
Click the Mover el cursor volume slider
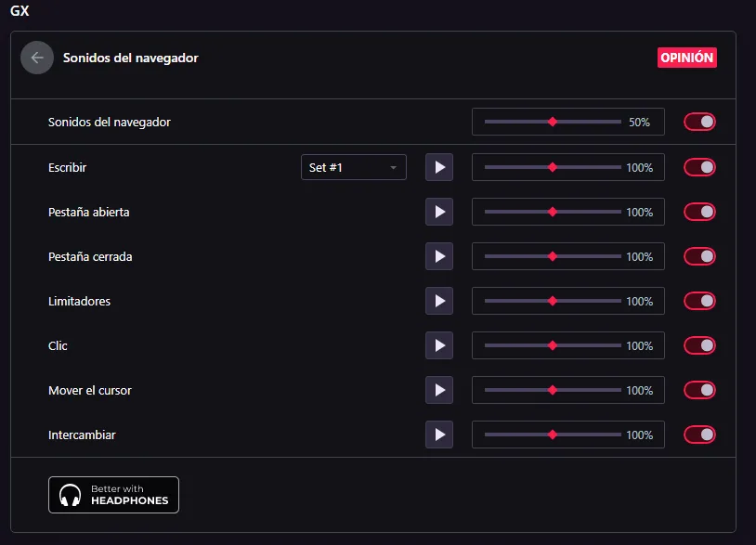tap(553, 390)
